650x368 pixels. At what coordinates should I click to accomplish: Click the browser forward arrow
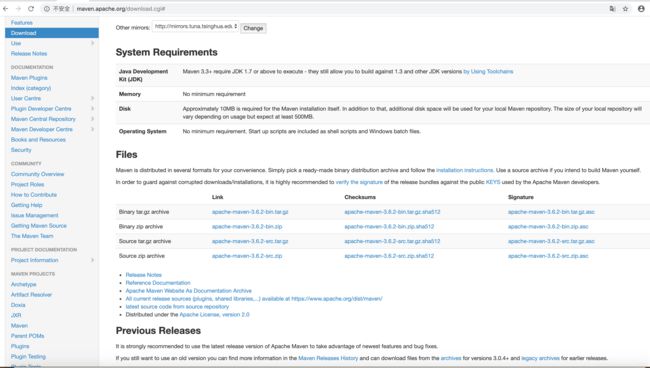click(x=18, y=9)
